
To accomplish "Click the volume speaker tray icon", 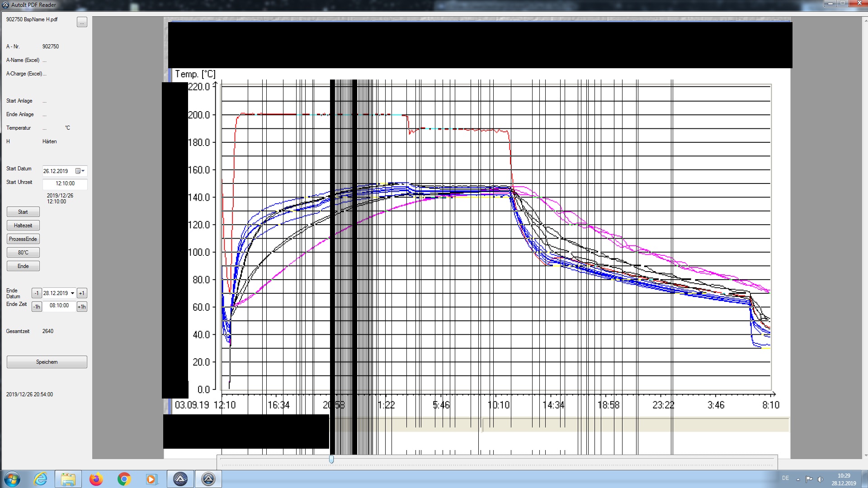I will (x=820, y=479).
